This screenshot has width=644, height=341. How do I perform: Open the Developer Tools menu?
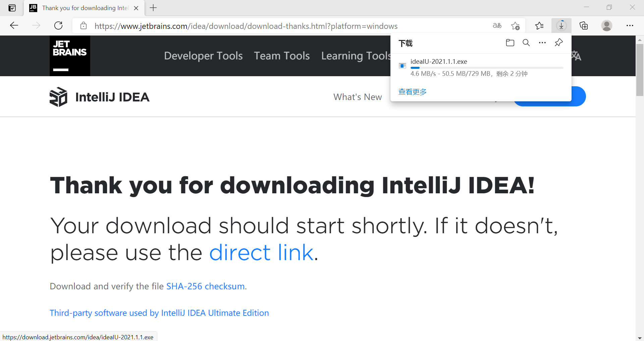[203, 56]
